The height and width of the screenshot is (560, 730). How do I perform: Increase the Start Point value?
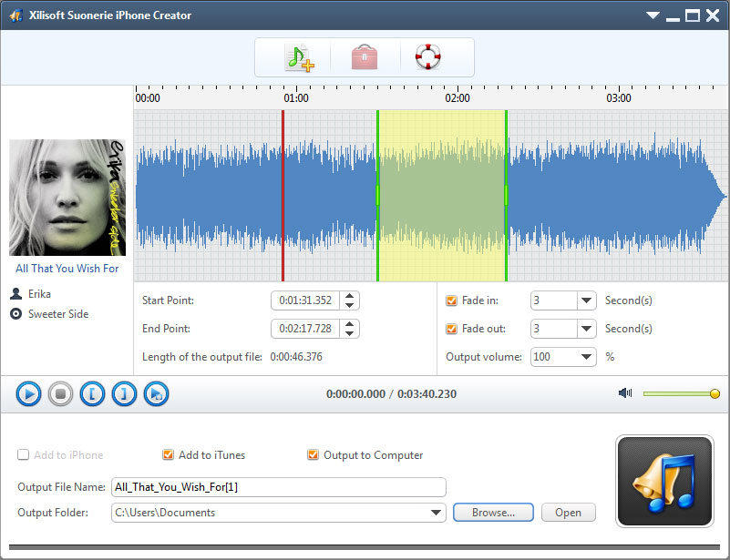point(350,296)
